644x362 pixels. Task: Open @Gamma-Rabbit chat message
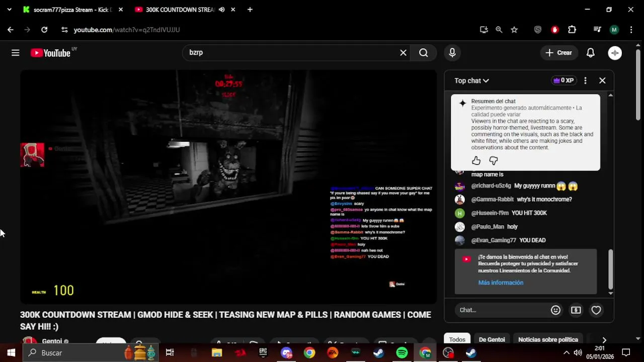513,200
